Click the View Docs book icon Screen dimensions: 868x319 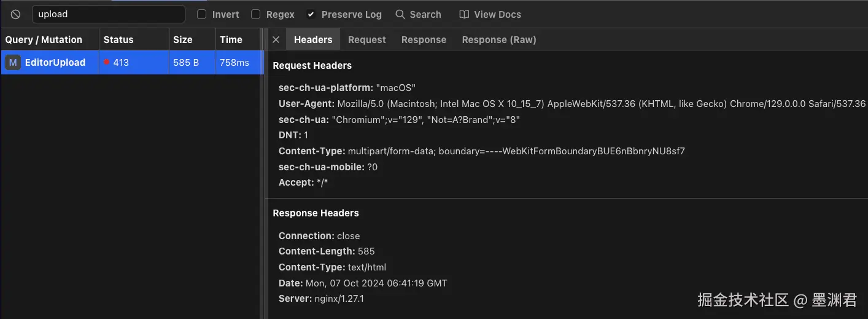coord(464,14)
